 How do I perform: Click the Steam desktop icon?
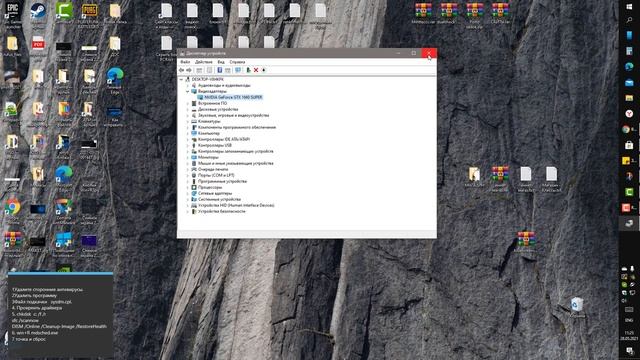coord(38,11)
